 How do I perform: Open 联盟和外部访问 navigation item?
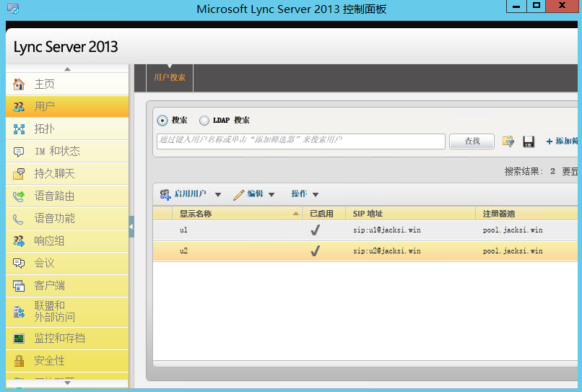click(67, 312)
